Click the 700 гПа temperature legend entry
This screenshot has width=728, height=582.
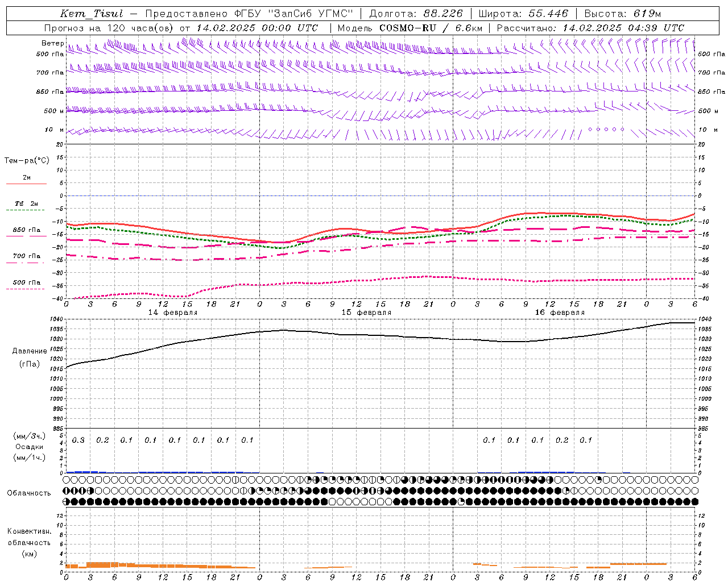coord(27,256)
